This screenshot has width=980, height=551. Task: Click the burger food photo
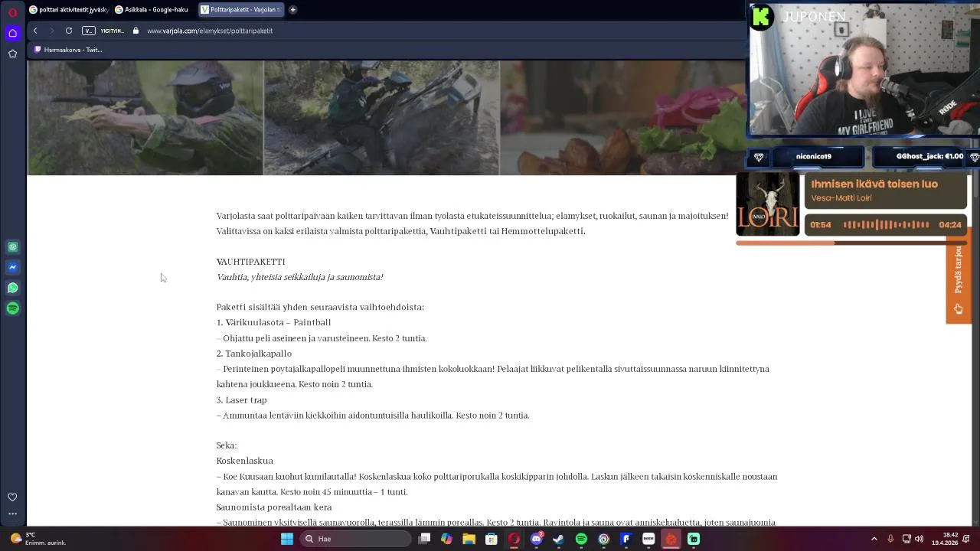tap(622, 118)
